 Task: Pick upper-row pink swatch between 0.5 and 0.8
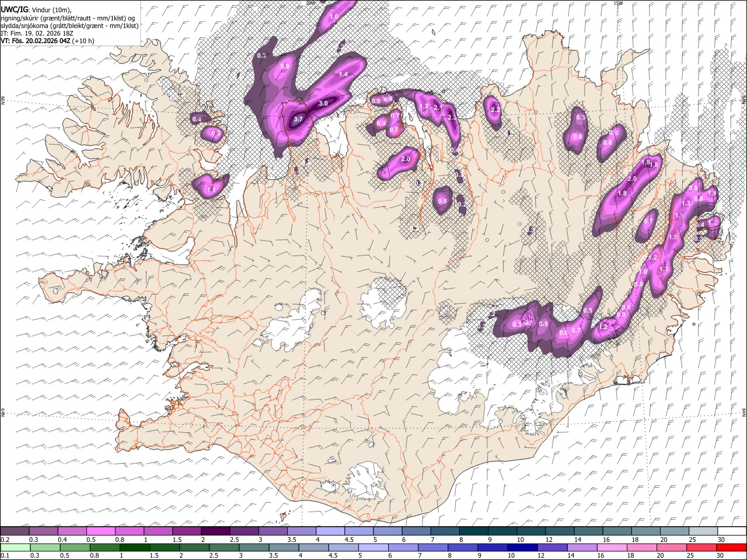coord(100,531)
